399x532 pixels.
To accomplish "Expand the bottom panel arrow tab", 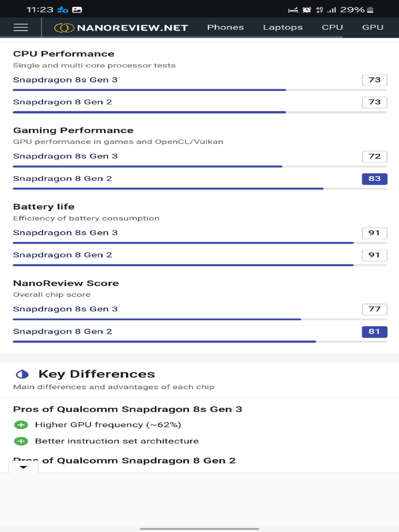I will pyautogui.click(x=23, y=467).
